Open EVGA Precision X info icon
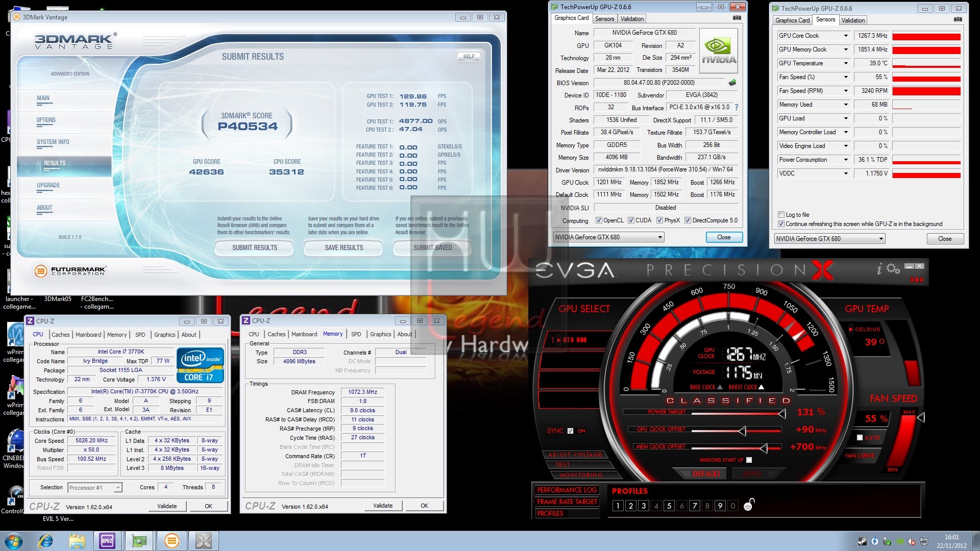The height and width of the screenshot is (551, 980). click(x=879, y=269)
